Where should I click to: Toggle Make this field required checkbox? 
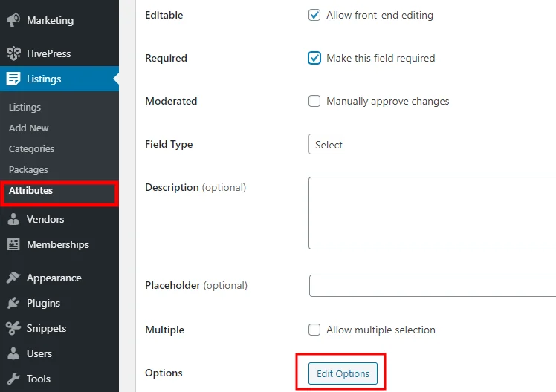(314, 58)
